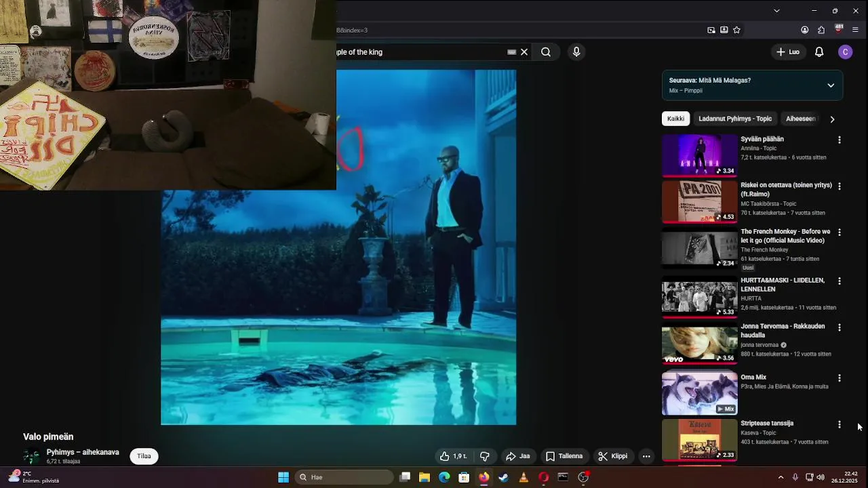Open The French Monkey video title
Image resolution: width=868 pixels, height=488 pixels.
(x=785, y=236)
